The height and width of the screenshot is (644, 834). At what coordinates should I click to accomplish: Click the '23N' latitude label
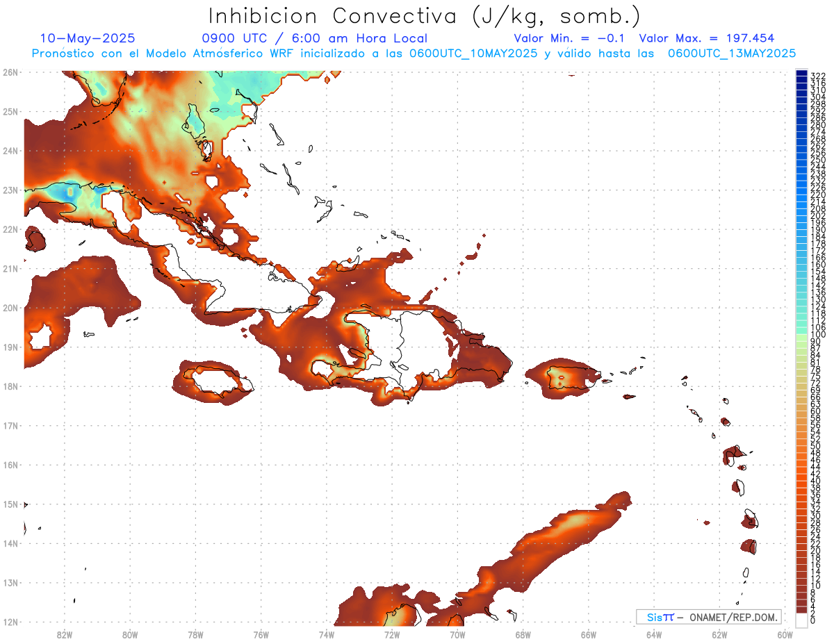pyautogui.click(x=10, y=190)
